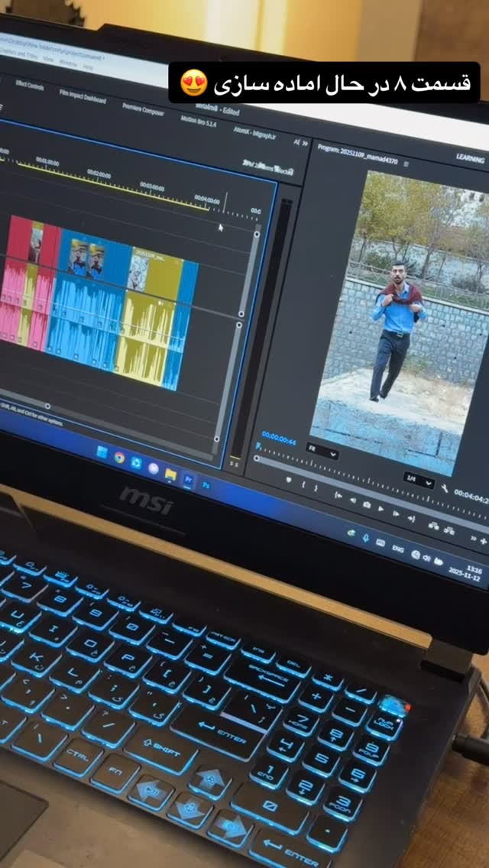Open Google Chrome from the taskbar
This screenshot has width=489, height=868.
pyautogui.click(x=119, y=457)
